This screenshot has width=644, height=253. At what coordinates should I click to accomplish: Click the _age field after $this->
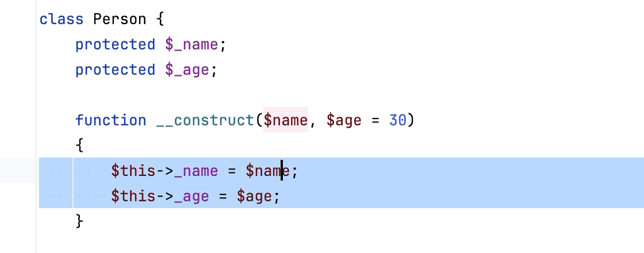pos(191,196)
